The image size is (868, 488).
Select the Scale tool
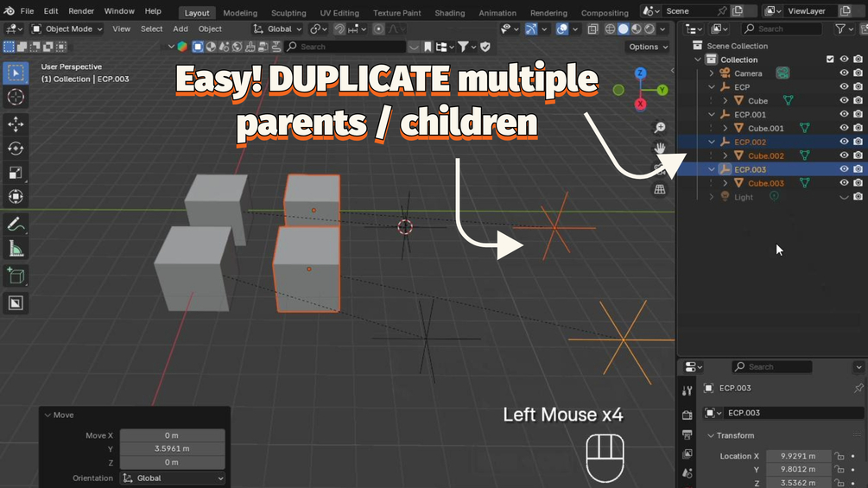[x=16, y=173]
